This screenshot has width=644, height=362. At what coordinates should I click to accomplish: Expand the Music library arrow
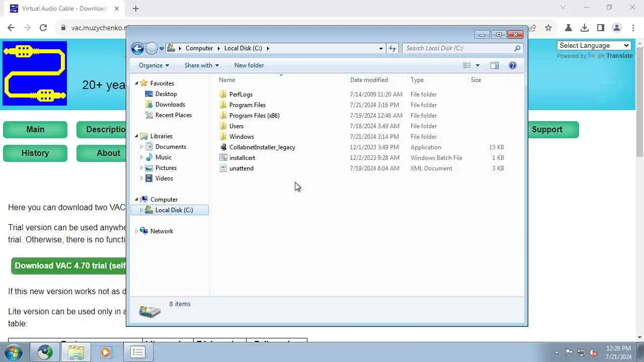tap(141, 157)
